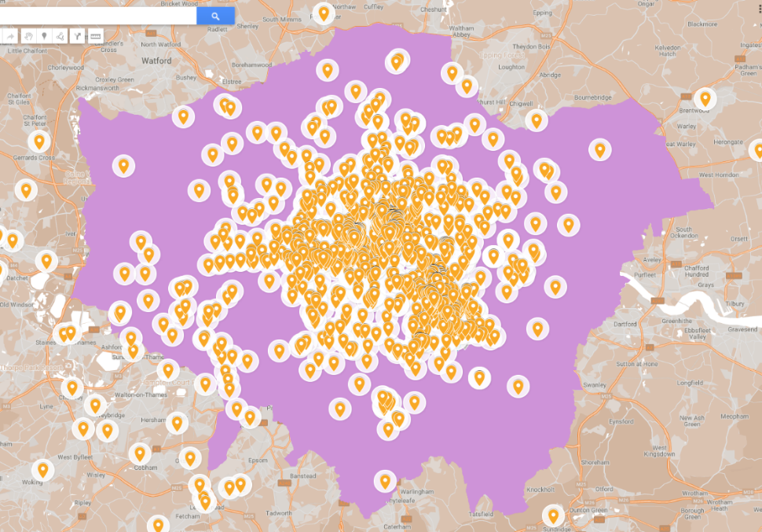762x532 pixels.
Task: Select the Measure distances ruler tool
Action: pos(95,36)
